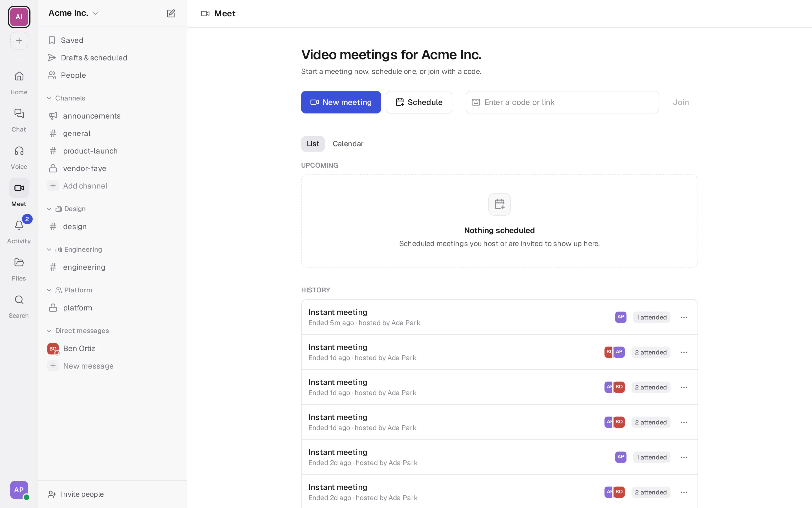Click the Schedule button
Screen dimensions: 812x508
click(x=419, y=102)
